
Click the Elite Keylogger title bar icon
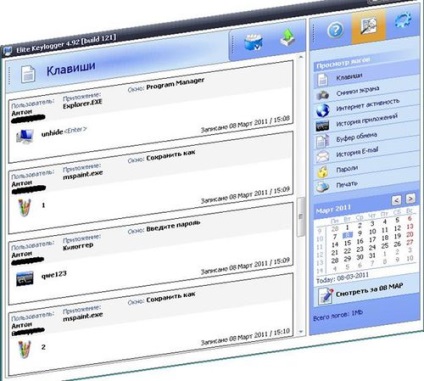(8, 51)
